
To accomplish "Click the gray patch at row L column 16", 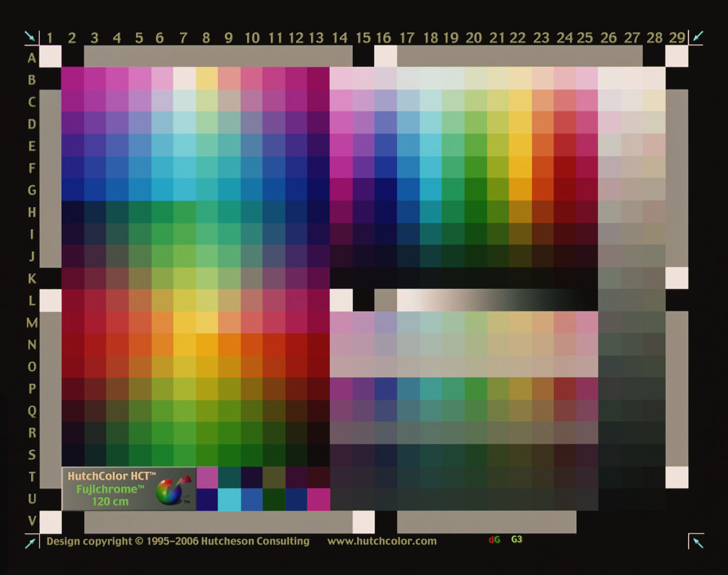I will (x=386, y=300).
